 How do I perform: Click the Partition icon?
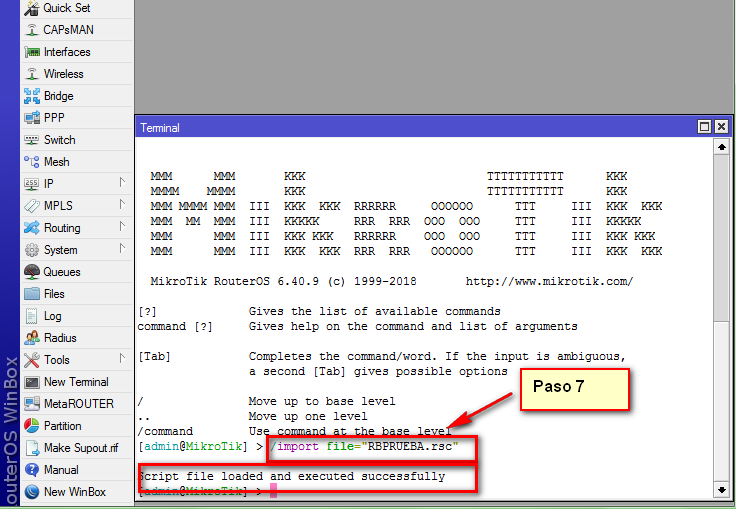[31, 426]
